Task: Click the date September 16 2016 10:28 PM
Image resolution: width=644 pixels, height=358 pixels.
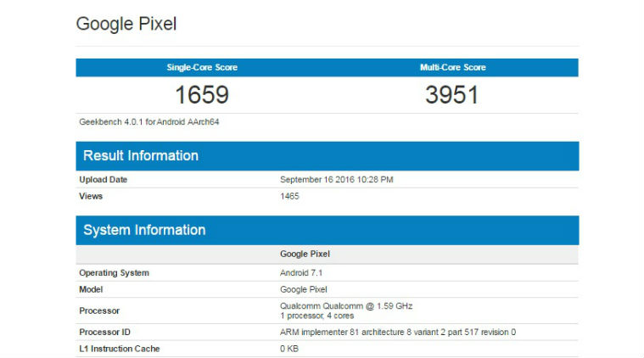Action: click(337, 179)
